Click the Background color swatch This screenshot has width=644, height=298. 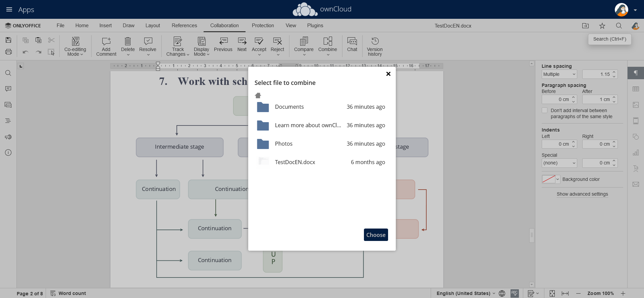549,179
